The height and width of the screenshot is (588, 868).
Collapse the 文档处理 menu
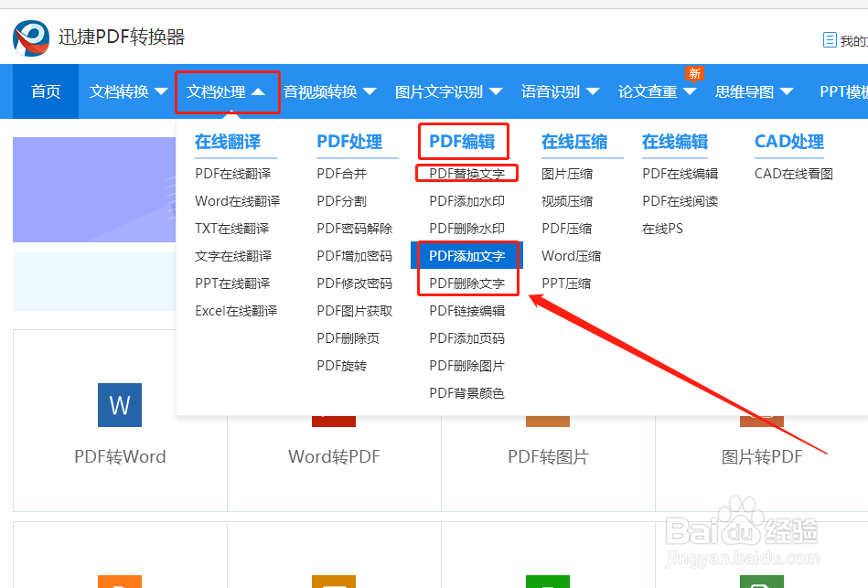(x=225, y=91)
